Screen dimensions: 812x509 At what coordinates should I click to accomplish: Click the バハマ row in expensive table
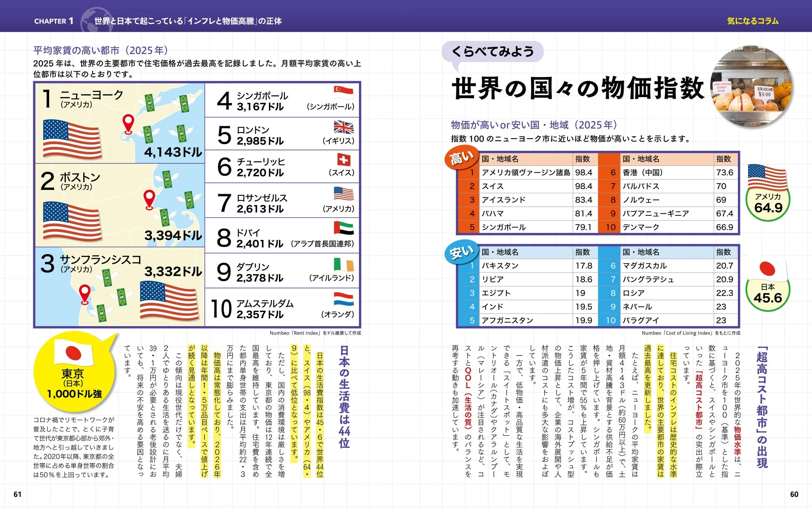point(528,214)
